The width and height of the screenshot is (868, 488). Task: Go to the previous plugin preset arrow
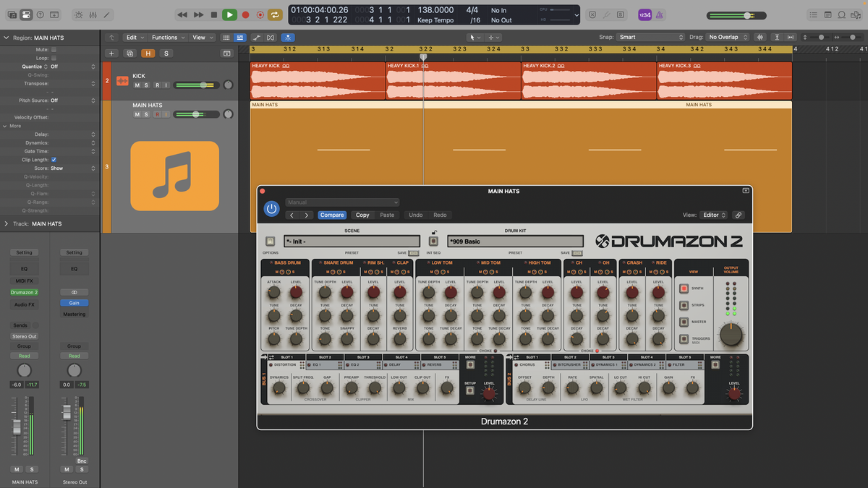tap(292, 215)
